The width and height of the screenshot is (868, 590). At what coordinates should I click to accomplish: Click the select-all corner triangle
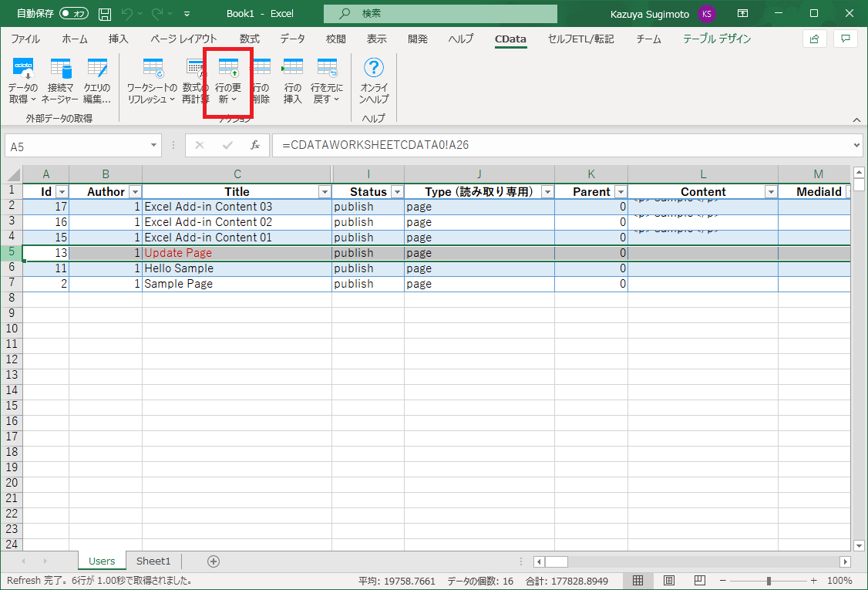(13, 175)
